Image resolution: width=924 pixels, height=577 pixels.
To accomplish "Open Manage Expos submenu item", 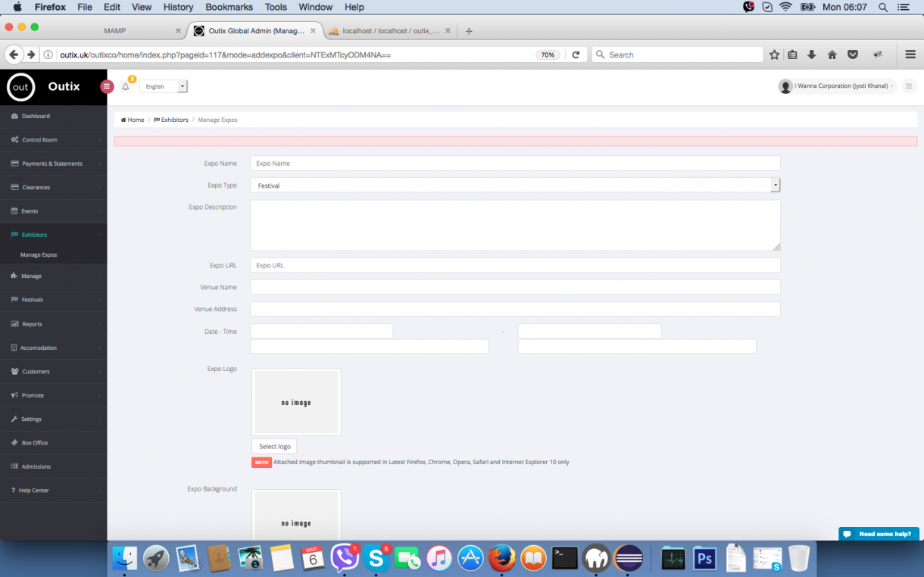I will (x=39, y=255).
